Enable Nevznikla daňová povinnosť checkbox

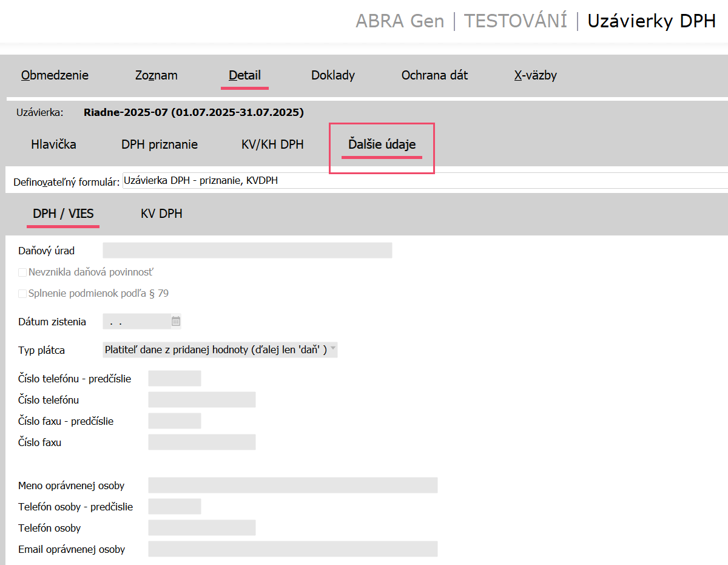pyautogui.click(x=22, y=272)
